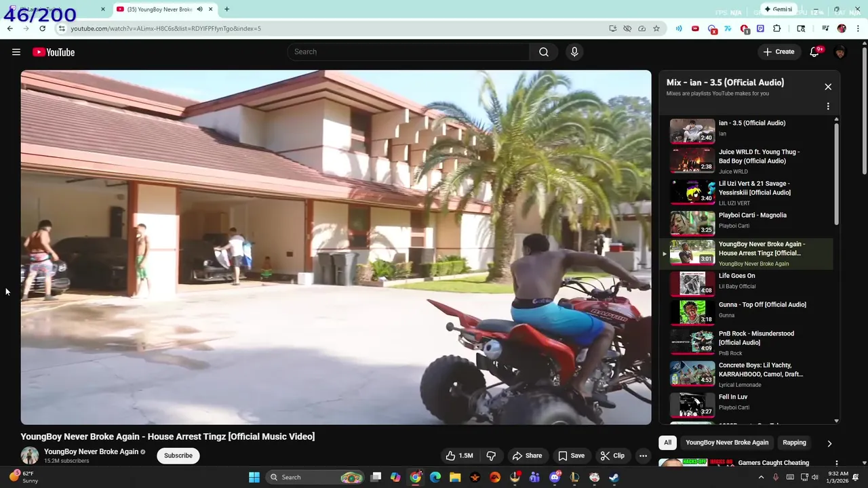Show more filter chips with right chevron

[x=829, y=443]
